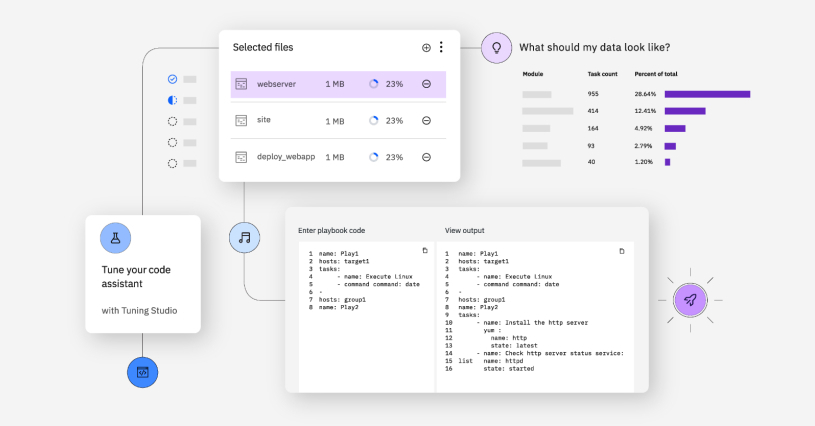Screen dimensions: 815x426
Task: Click the music note circle icon
Action: [x=244, y=237]
